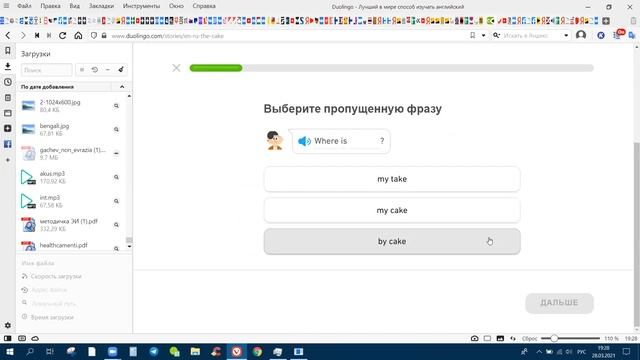Reset zoom with Сброс button

click(529, 338)
